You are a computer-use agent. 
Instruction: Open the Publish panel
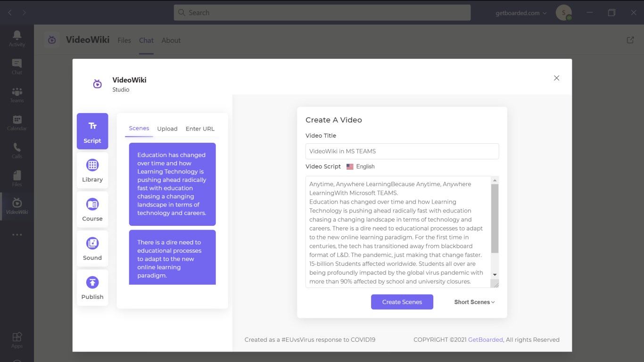pos(92,288)
